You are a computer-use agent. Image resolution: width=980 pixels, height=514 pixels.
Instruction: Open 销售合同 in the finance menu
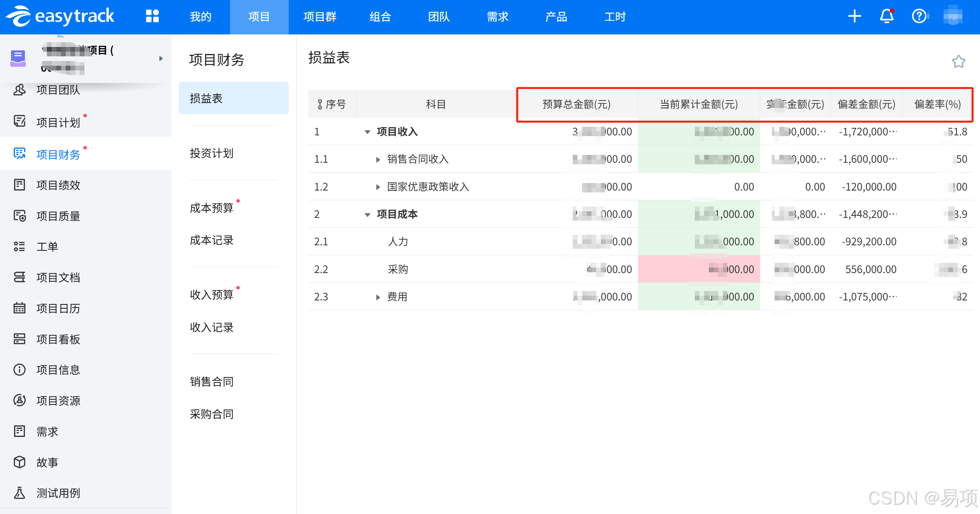tap(211, 381)
